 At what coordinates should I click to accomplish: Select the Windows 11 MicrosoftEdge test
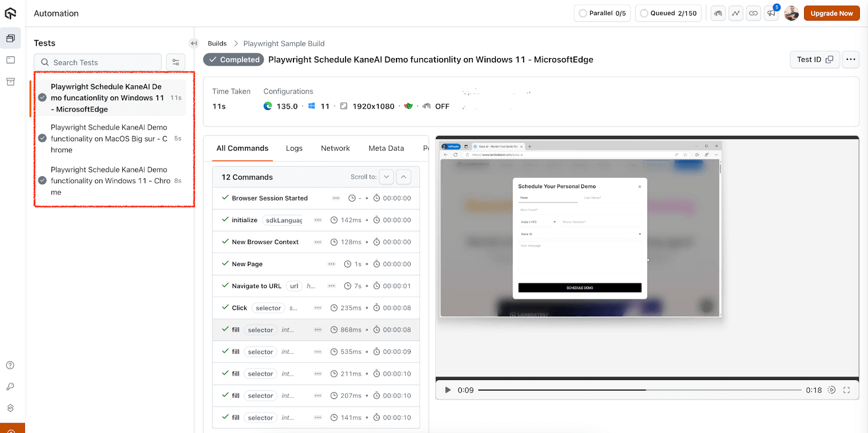pyautogui.click(x=111, y=98)
